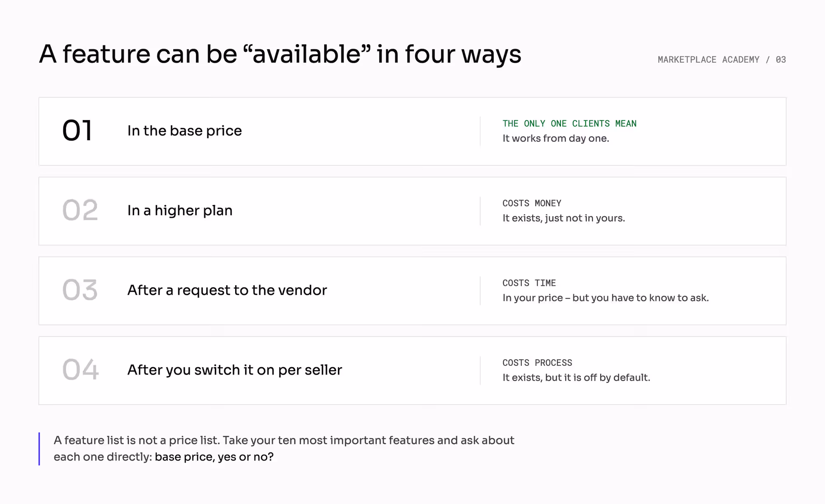Select 'In your price – but you have to know to ask.'
Viewport: 825px width, 504px height.
tap(606, 298)
